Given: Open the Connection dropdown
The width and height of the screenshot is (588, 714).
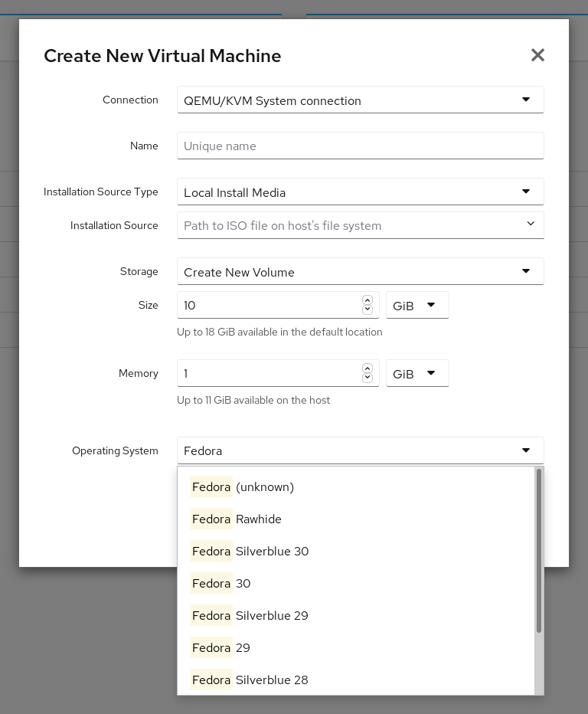Looking at the screenshot, I should point(360,100).
